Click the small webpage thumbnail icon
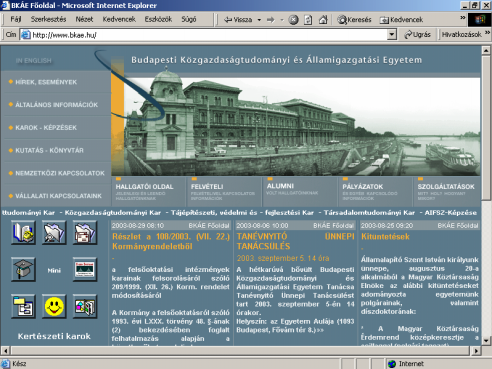This screenshot has width=492, height=369. [x=85, y=269]
